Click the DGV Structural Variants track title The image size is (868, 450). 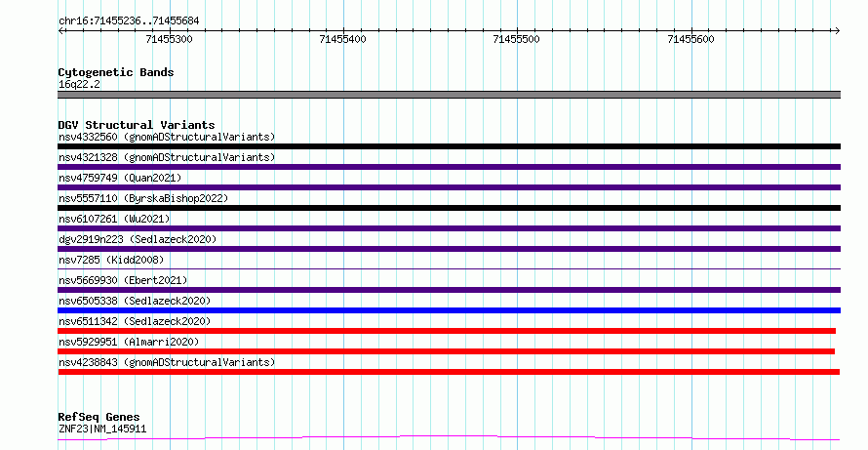click(137, 125)
